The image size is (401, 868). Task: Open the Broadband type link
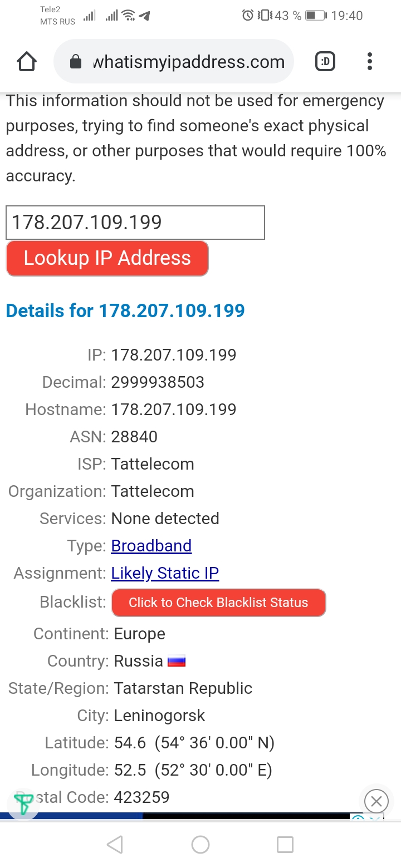pos(151,546)
